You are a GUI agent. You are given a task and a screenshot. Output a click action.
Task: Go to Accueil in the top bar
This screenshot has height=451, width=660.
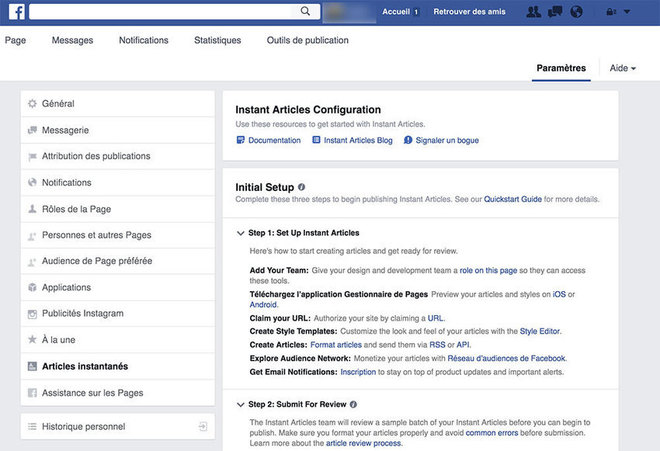pyautogui.click(x=396, y=12)
